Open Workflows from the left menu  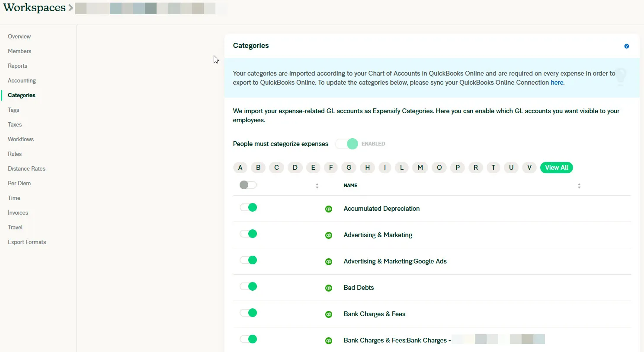(x=21, y=140)
